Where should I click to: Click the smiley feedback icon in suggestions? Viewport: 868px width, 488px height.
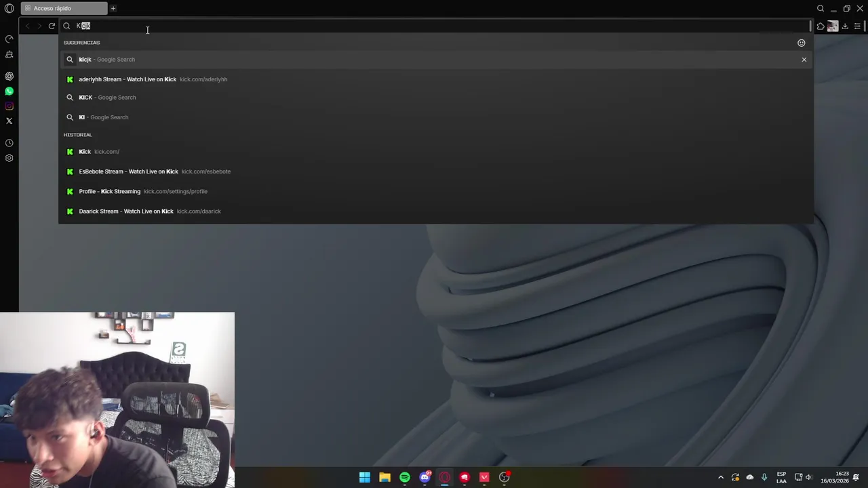802,43
